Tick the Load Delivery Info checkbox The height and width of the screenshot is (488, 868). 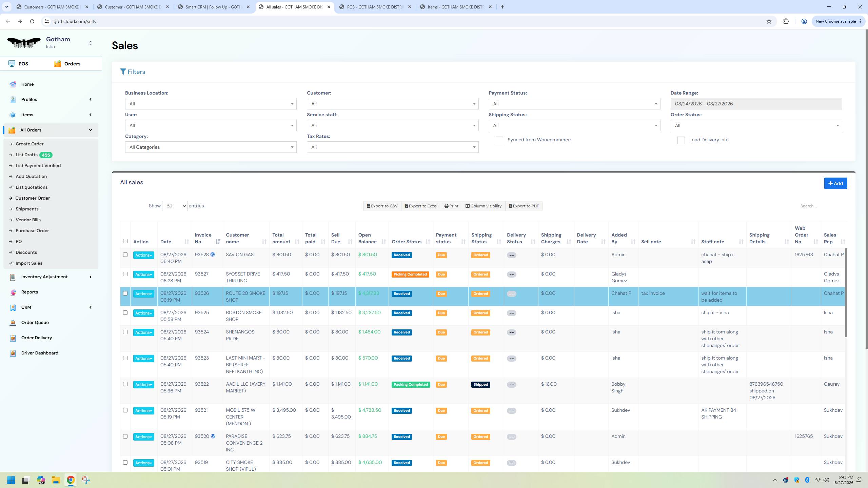pyautogui.click(x=681, y=140)
